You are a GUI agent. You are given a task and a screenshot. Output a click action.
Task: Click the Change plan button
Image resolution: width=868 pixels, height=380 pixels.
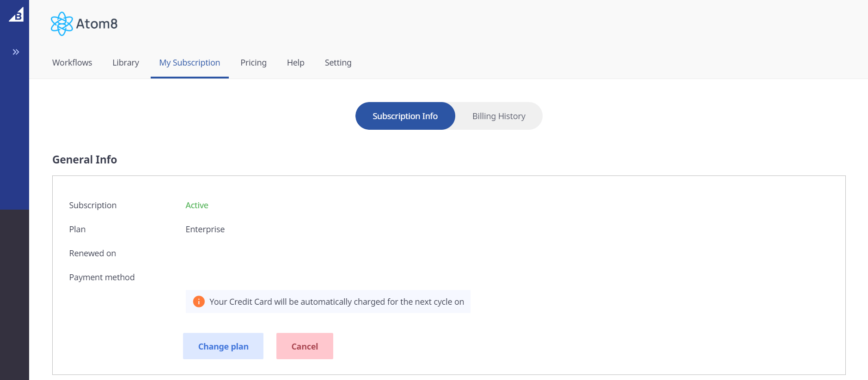click(223, 346)
